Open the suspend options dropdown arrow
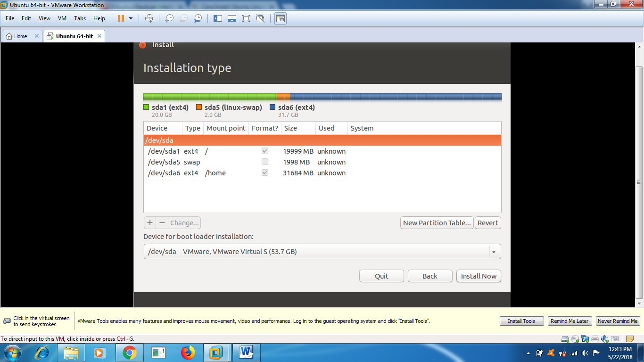 click(x=131, y=18)
